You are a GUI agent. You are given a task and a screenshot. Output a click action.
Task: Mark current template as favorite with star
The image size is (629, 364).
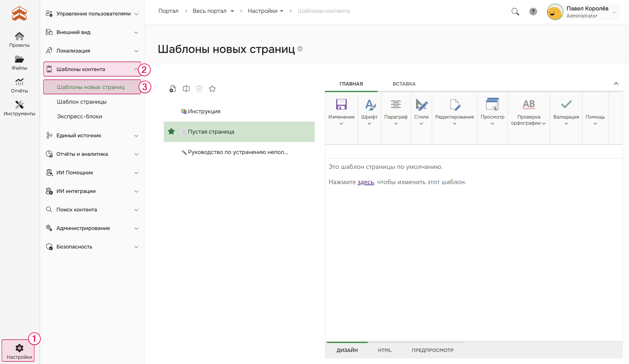tap(212, 89)
